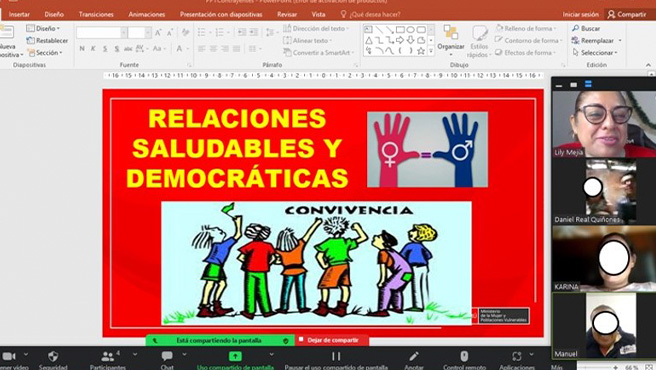Click Convertir a SmartArt
The width and height of the screenshot is (656, 370).
pyautogui.click(x=318, y=53)
